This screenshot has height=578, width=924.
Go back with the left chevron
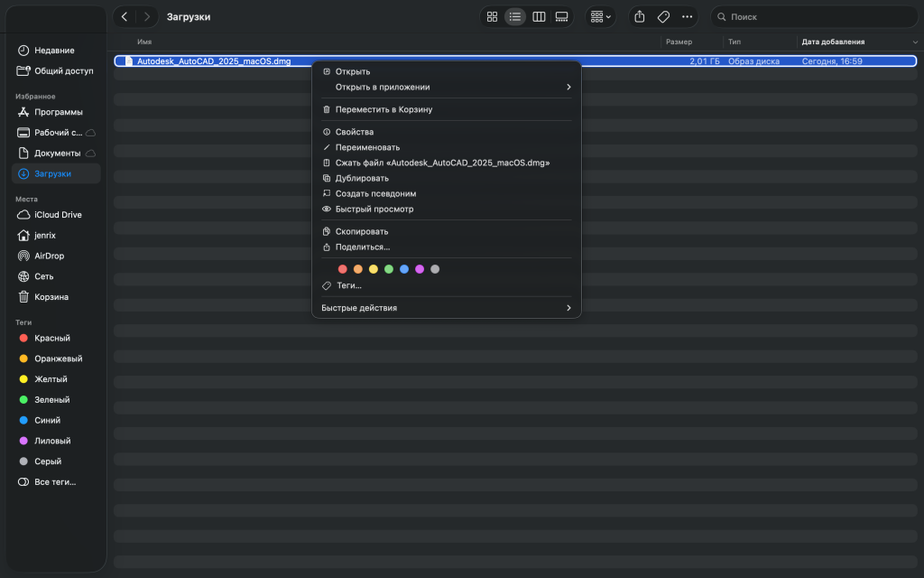pos(125,16)
